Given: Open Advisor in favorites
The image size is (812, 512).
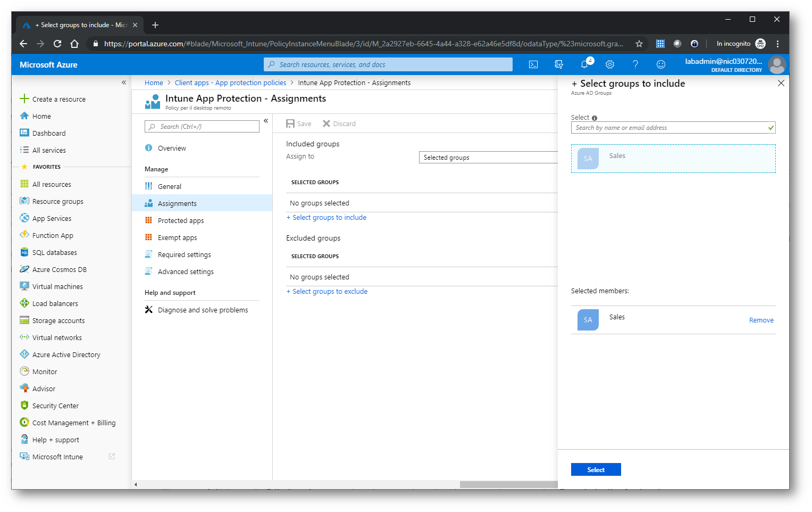Looking at the screenshot, I should click(44, 389).
